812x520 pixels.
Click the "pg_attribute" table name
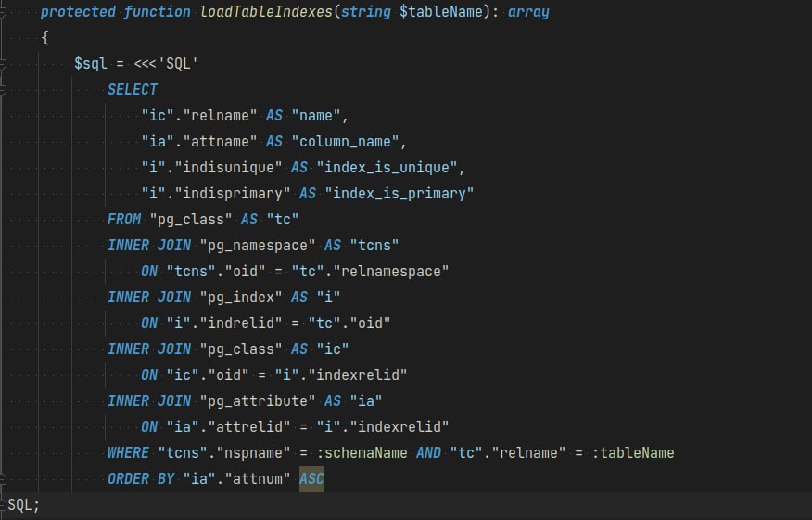pos(258,400)
